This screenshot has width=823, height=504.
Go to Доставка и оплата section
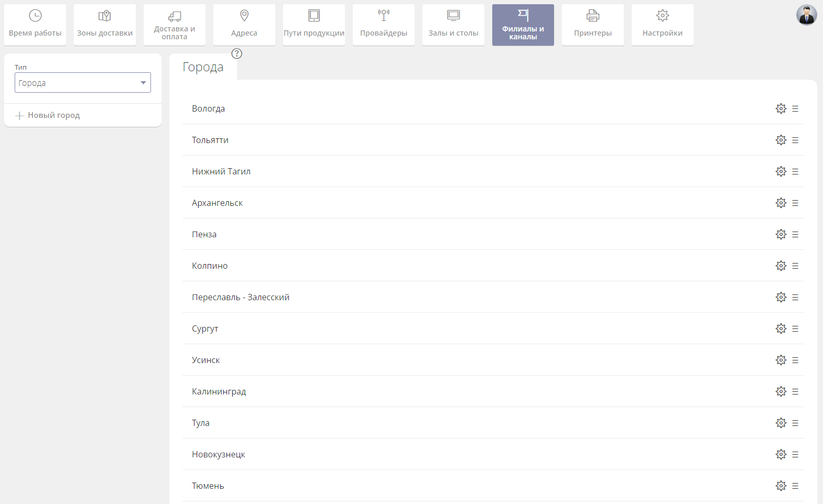point(175,25)
